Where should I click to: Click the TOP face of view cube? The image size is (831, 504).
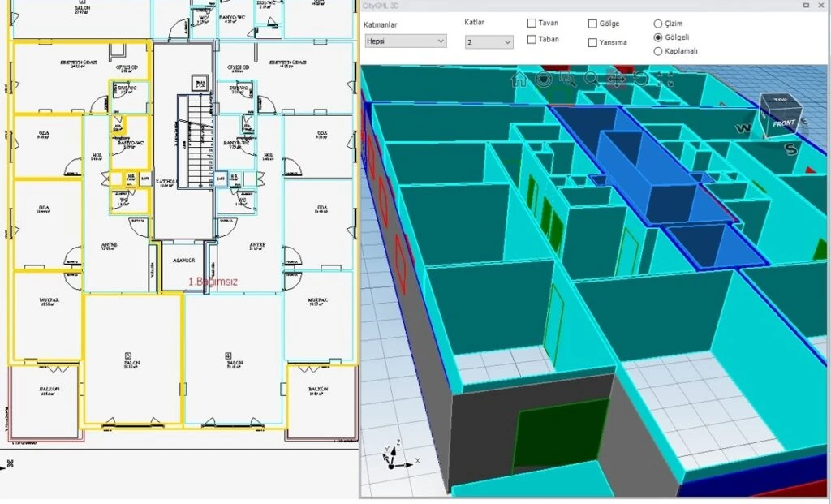(x=780, y=101)
